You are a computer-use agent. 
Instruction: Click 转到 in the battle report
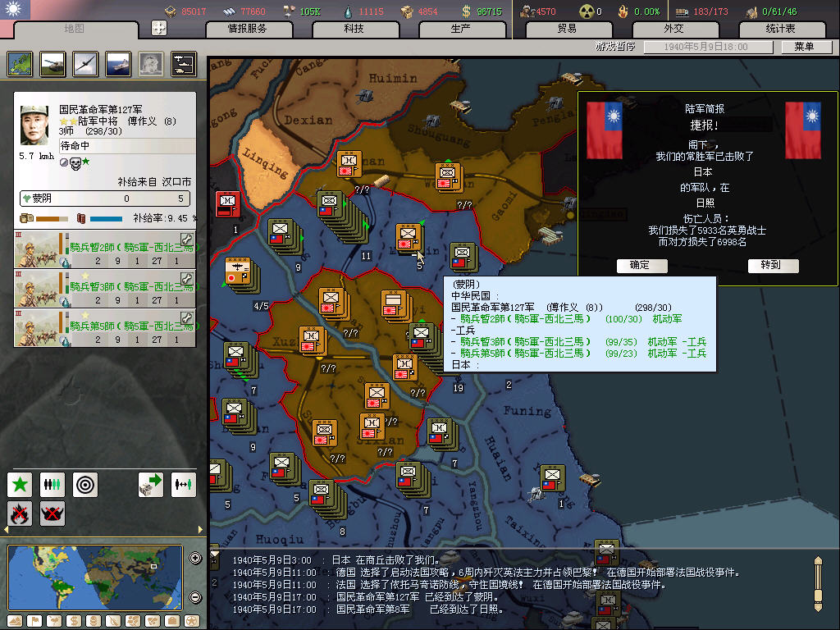coord(773,265)
